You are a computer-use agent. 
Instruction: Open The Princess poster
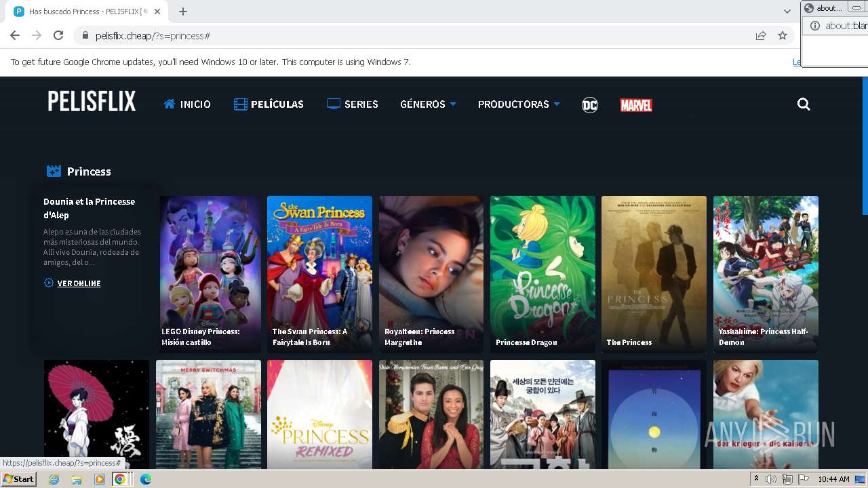point(654,274)
